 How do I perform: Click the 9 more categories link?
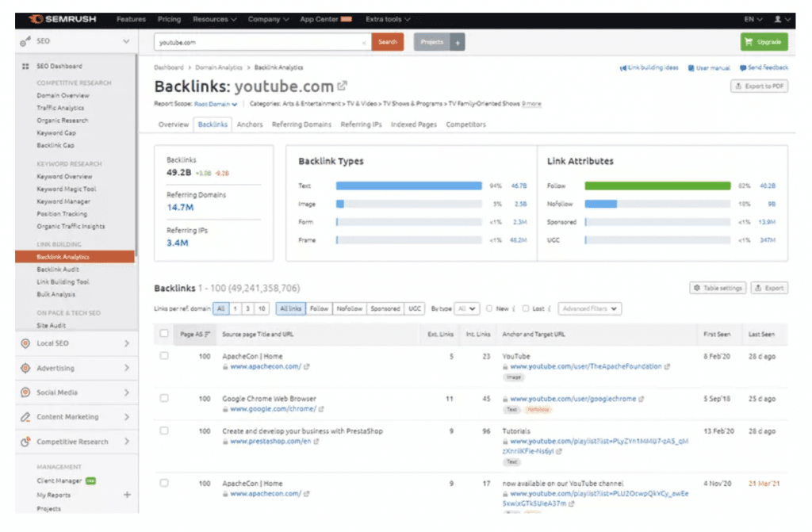click(531, 104)
